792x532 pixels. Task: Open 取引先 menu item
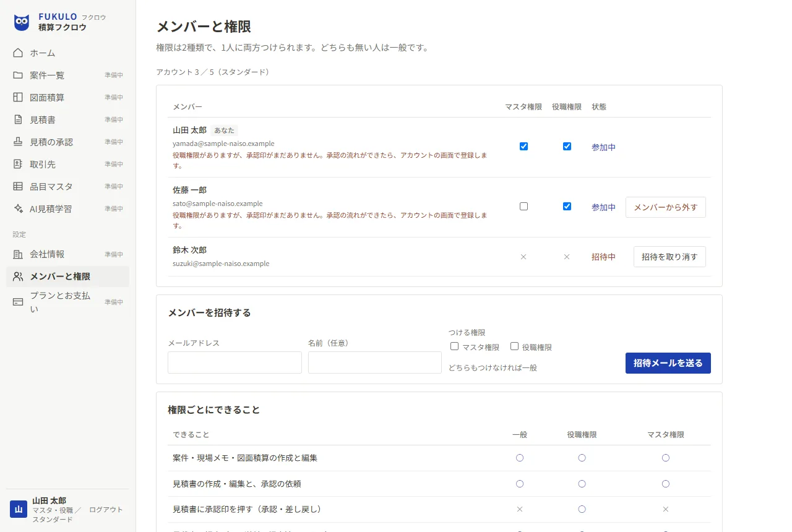[67, 165]
